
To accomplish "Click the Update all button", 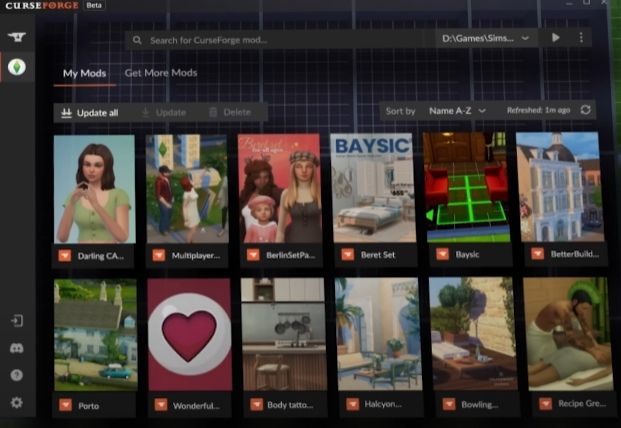I will click(x=90, y=113).
